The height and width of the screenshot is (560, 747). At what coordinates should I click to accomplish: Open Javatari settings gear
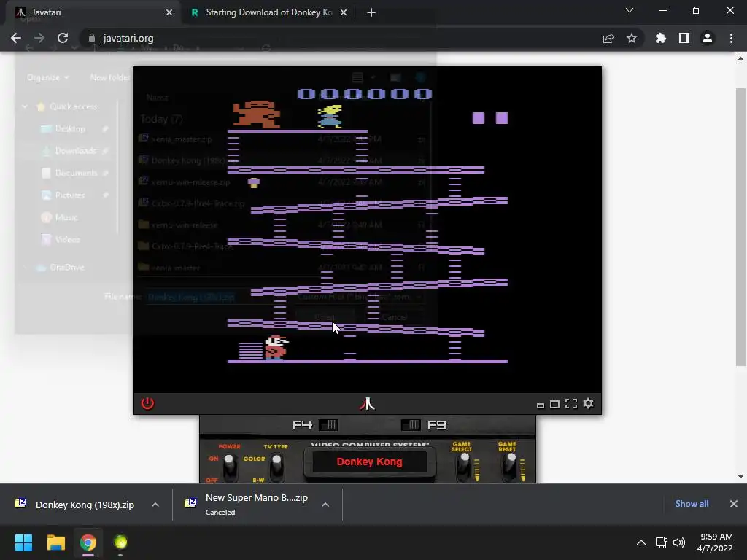pyautogui.click(x=589, y=403)
